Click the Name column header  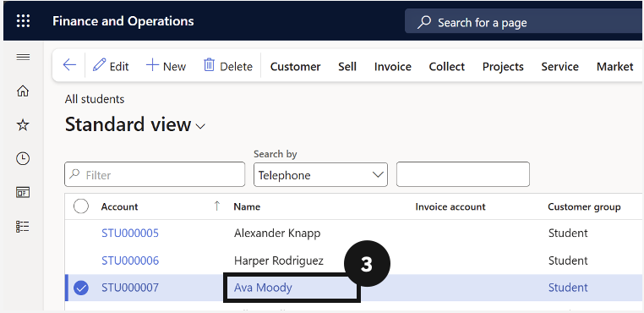pyautogui.click(x=247, y=206)
